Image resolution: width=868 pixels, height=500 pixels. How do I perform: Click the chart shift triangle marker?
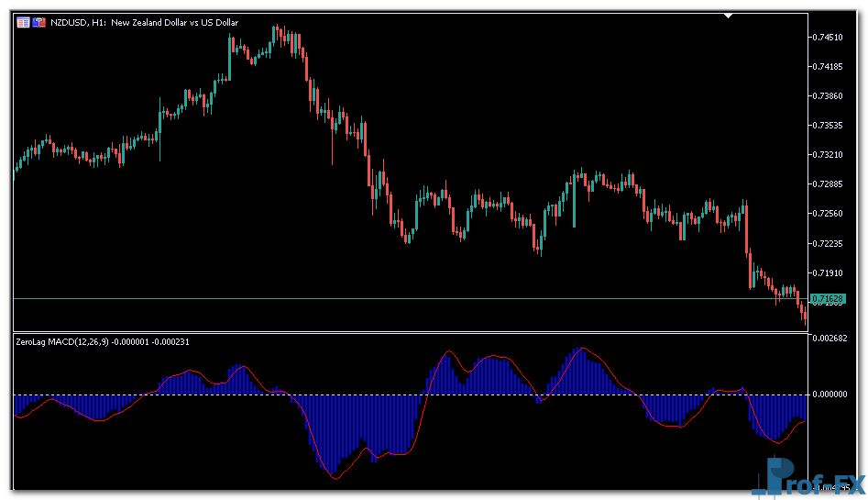click(x=729, y=16)
